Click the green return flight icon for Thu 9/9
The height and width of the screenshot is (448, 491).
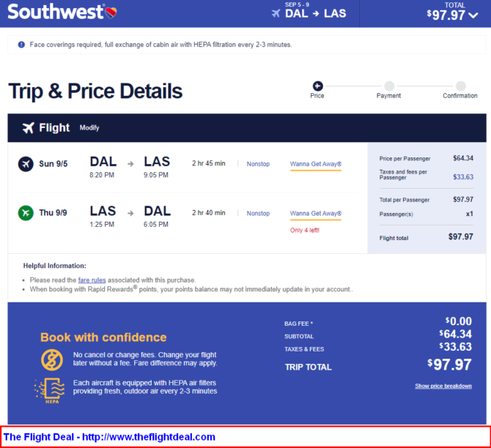point(26,213)
